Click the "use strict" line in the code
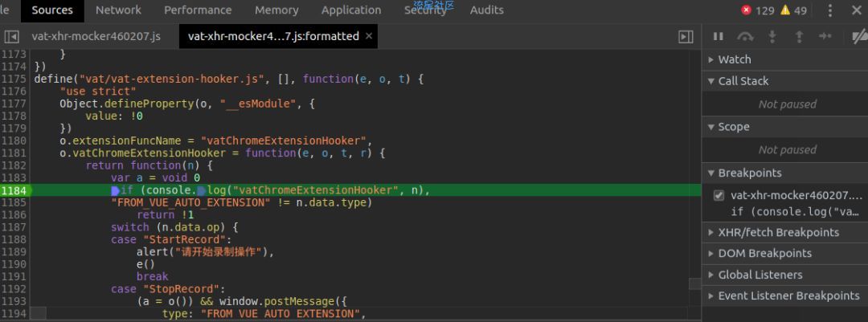This screenshot has width=868, height=322. click(98, 92)
